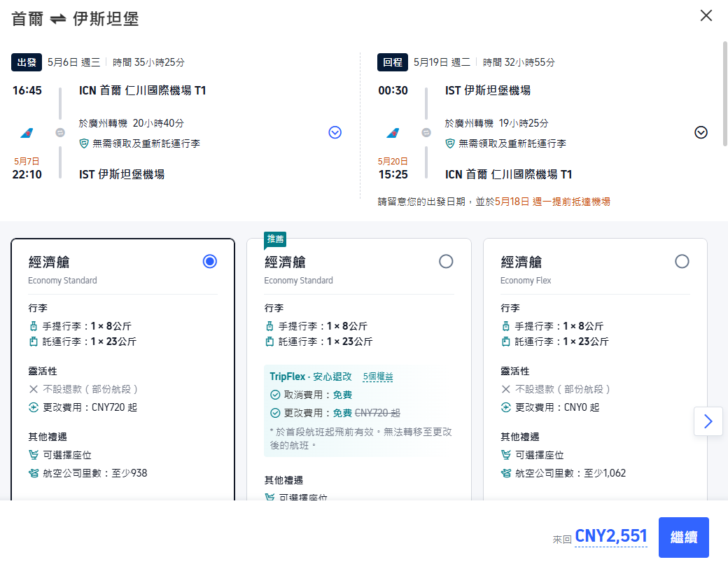This screenshot has width=728, height=562.
Task: Close the flight fare selection dialog
Action: point(706,15)
